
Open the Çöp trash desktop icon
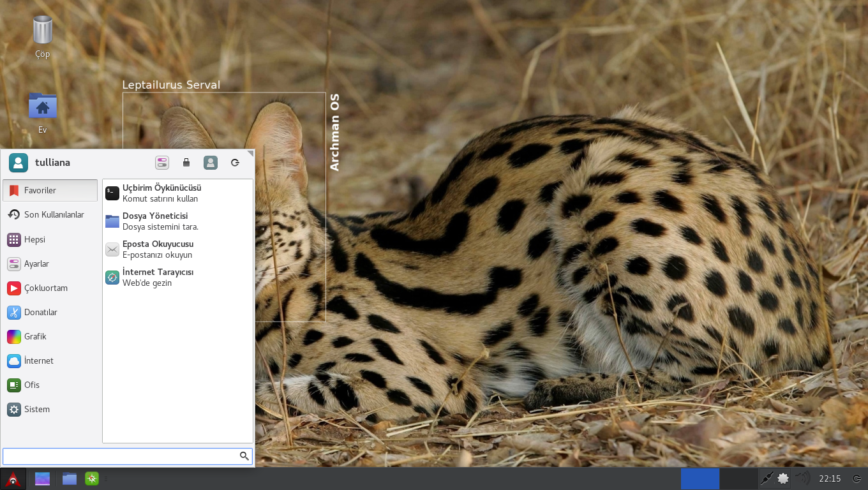point(42,36)
